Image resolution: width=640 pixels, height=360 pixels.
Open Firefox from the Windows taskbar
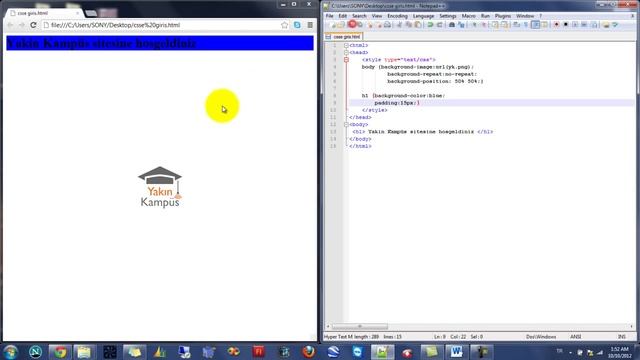309,352
